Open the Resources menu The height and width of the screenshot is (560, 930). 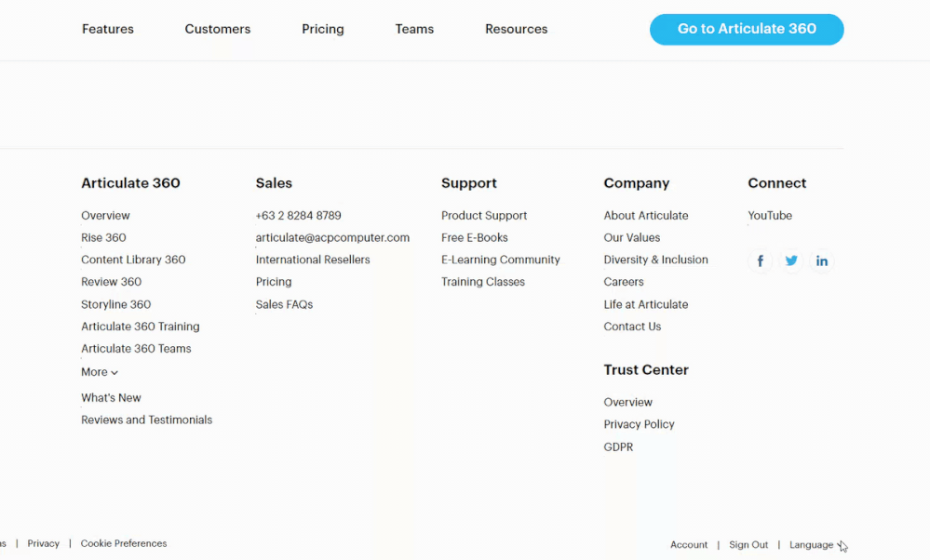[x=517, y=29]
